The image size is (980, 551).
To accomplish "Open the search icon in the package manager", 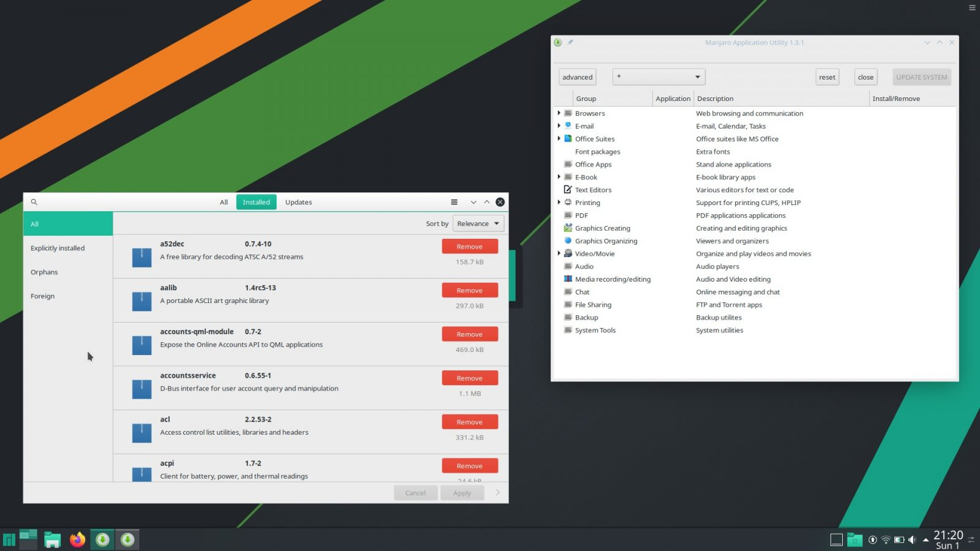I will tap(34, 202).
